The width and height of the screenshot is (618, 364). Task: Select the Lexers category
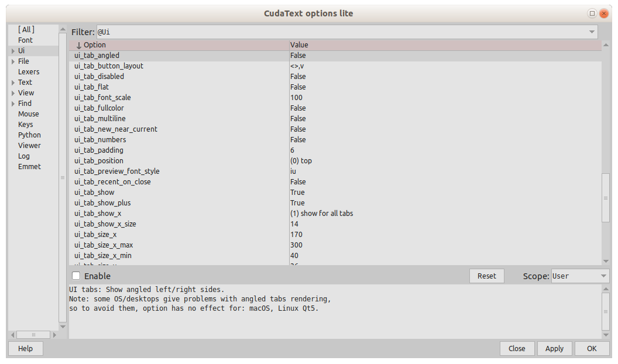[28, 72]
